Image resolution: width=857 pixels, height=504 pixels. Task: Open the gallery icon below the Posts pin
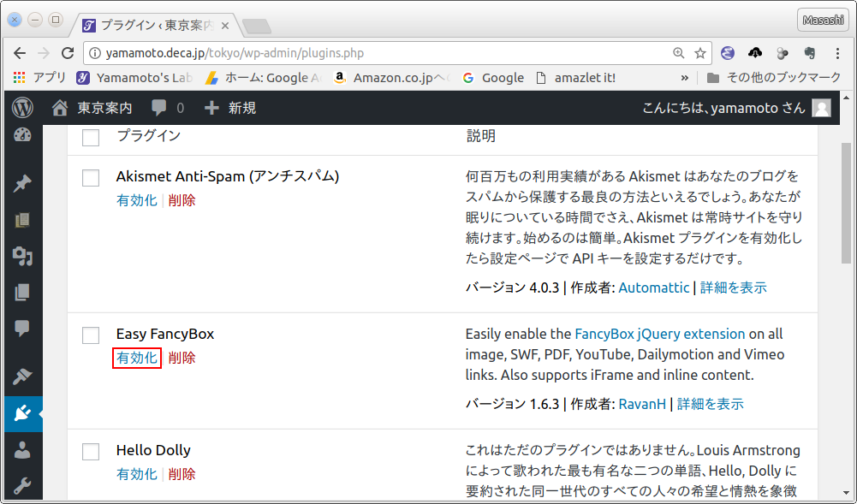coord(22,220)
